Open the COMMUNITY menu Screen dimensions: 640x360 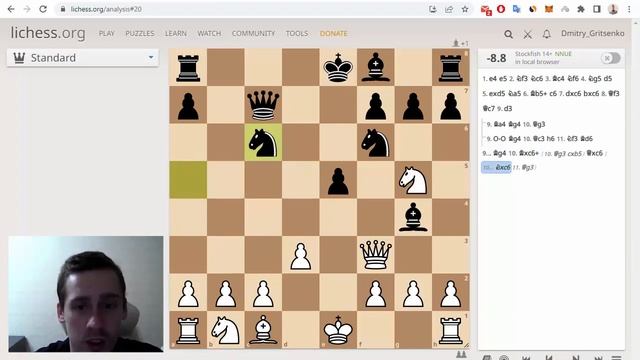point(253,33)
